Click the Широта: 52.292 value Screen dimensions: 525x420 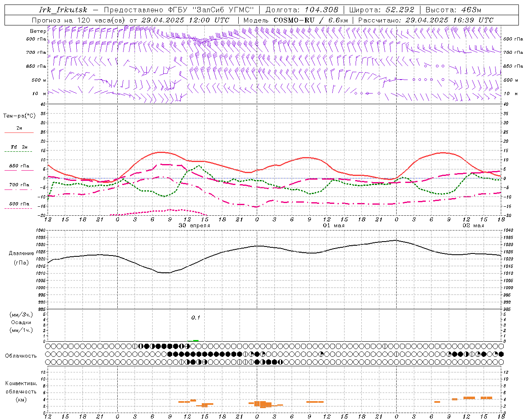[382, 10]
